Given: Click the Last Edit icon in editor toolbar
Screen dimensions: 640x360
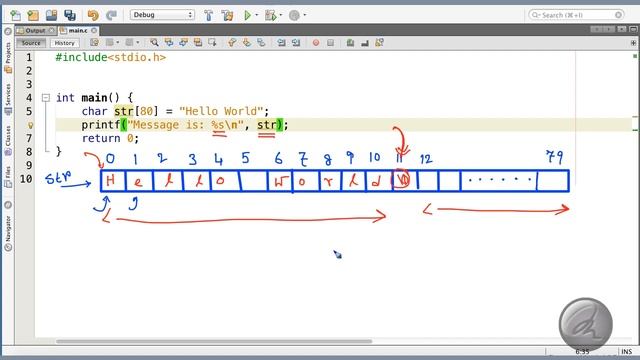Looking at the screenshot, I should pyautogui.click(x=94, y=42).
